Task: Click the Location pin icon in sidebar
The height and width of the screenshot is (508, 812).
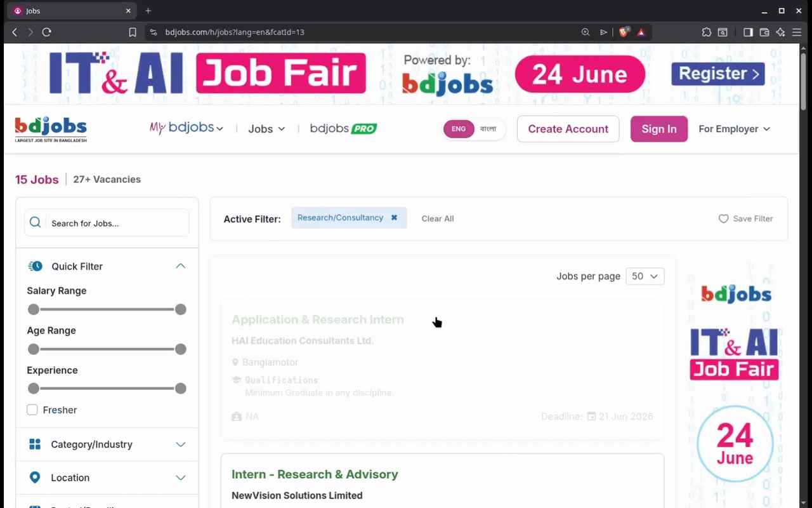Action: pos(35,478)
